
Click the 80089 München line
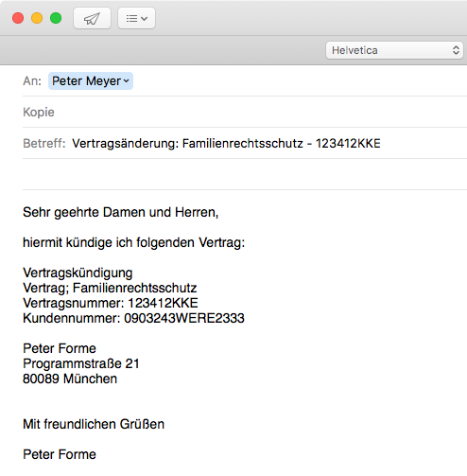click(70, 379)
